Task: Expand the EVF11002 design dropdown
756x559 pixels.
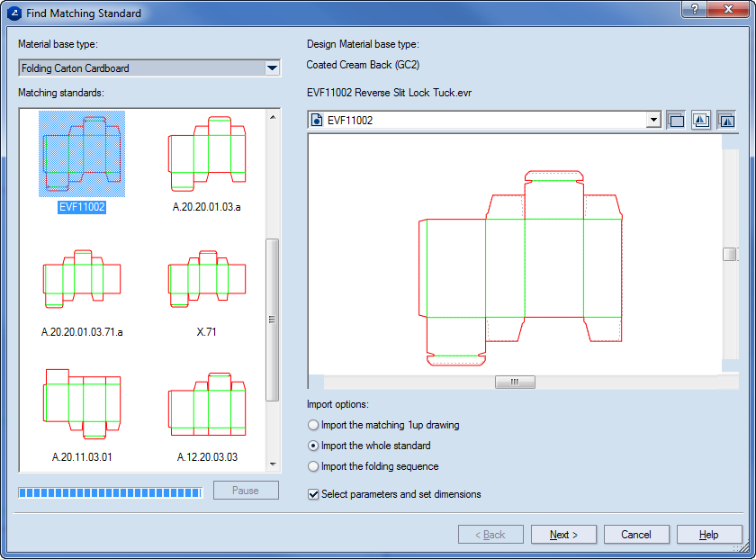Action: [x=653, y=120]
